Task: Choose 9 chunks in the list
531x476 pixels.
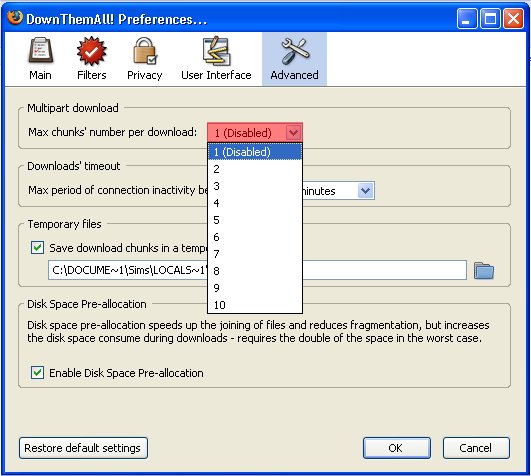Action: click(255, 288)
